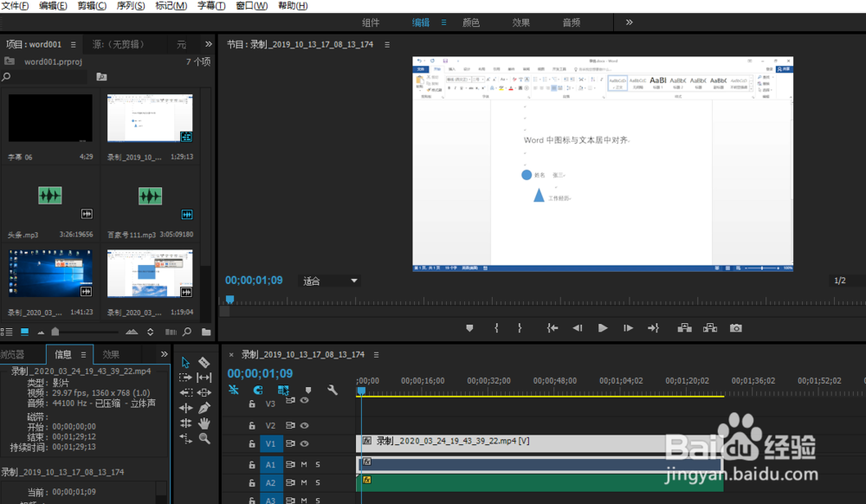
Task: Click export frame camera icon
Action: (x=735, y=328)
